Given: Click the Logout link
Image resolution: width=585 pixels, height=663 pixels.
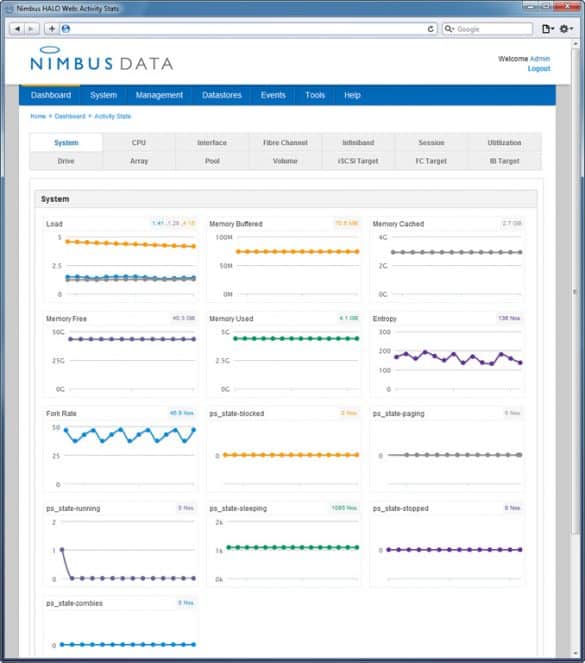Looking at the screenshot, I should 539,68.
